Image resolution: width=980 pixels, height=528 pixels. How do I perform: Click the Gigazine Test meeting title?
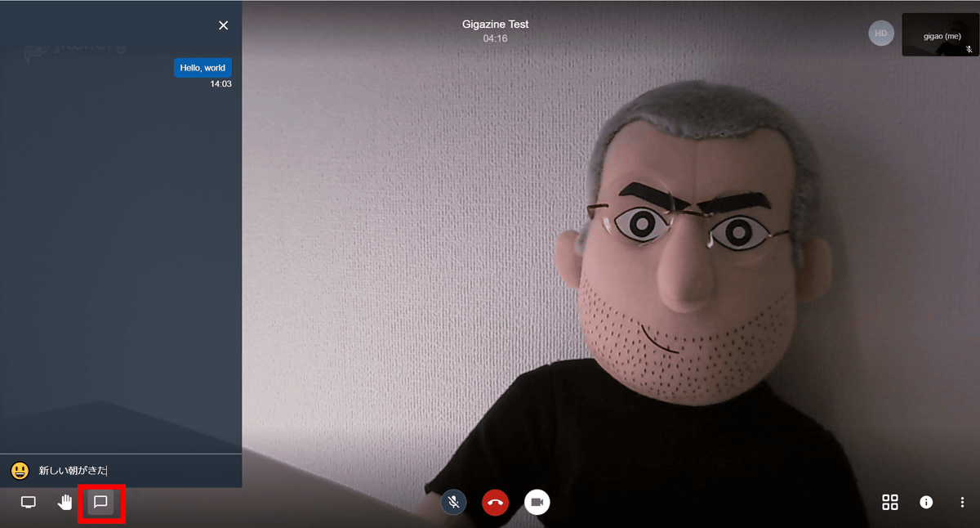(495, 25)
